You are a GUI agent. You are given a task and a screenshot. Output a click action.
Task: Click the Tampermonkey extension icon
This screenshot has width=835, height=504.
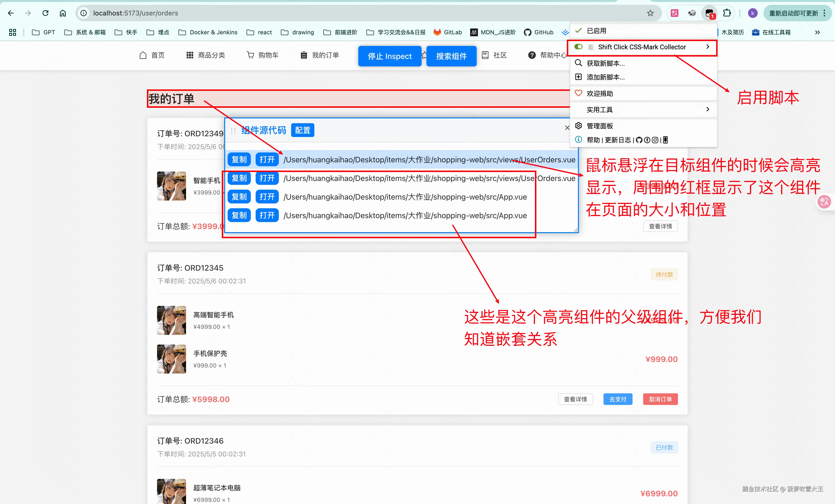point(709,13)
